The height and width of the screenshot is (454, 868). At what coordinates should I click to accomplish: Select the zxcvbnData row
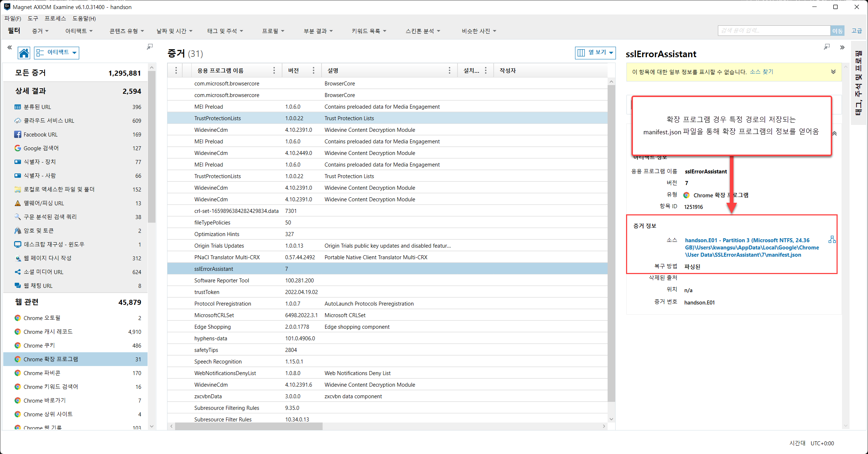pyautogui.click(x=388, y=396)
